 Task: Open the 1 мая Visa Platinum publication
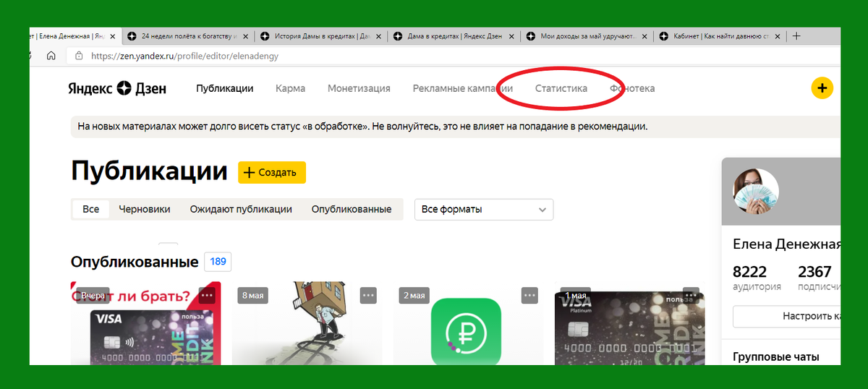coord(629,323)
